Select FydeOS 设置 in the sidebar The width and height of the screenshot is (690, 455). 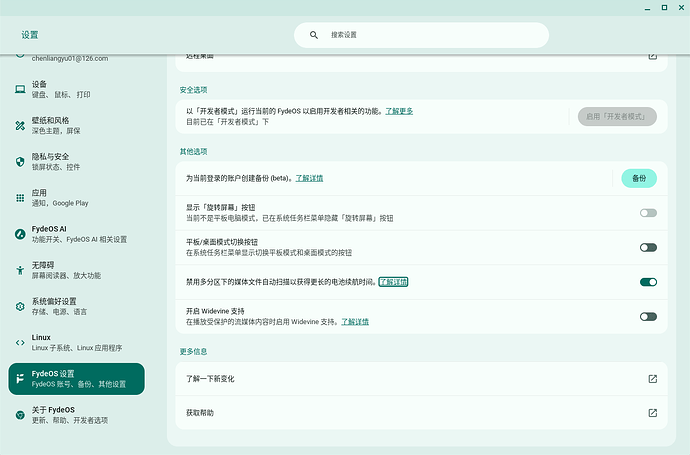pos(77,379)
